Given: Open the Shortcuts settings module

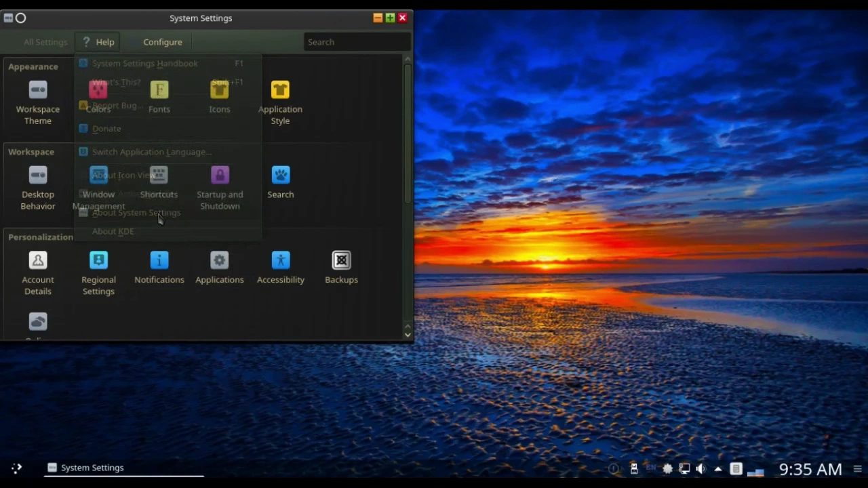Looking at the screenshot, I should click(159, 182).
